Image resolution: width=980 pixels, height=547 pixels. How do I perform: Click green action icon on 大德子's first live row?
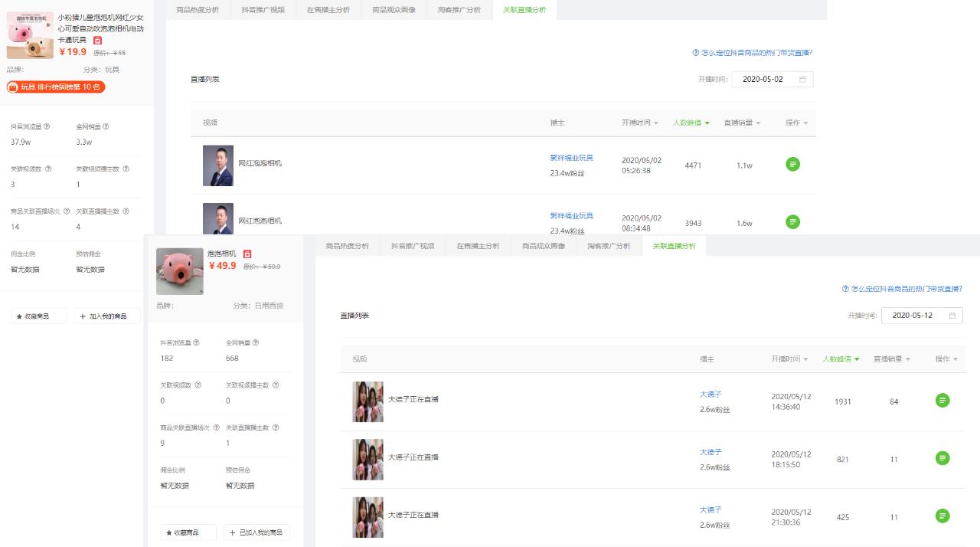point(942,401)
